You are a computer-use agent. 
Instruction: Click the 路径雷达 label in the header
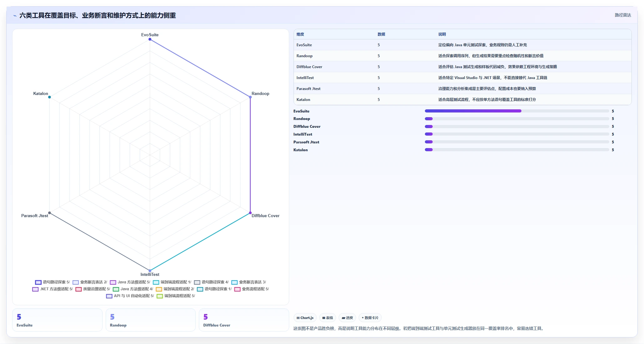[x=623, y=15]
